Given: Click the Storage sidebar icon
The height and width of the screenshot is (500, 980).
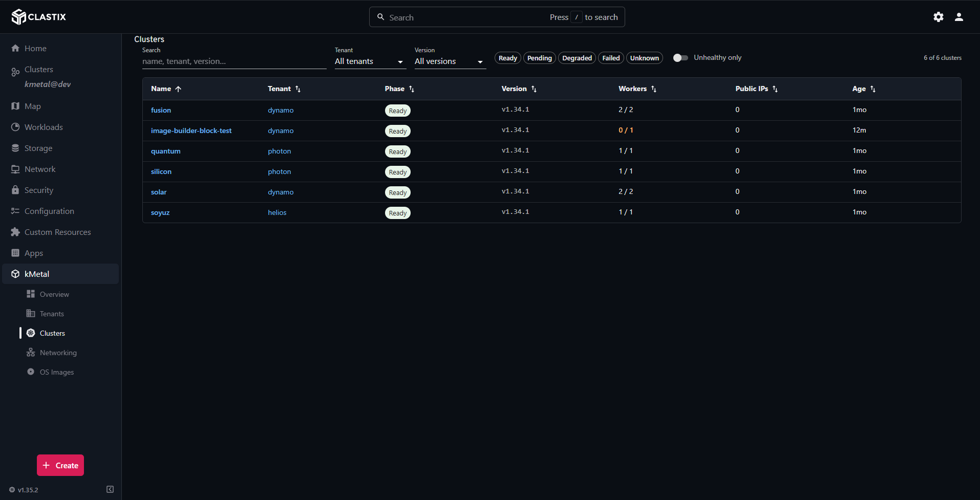Looking at the screenshot, I should point(15,148).
